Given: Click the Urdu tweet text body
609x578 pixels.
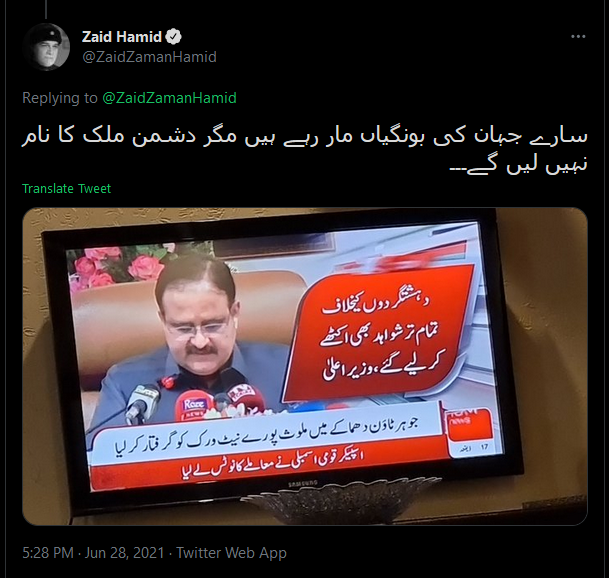Looking at the screenshot, I should pos(305,151).
